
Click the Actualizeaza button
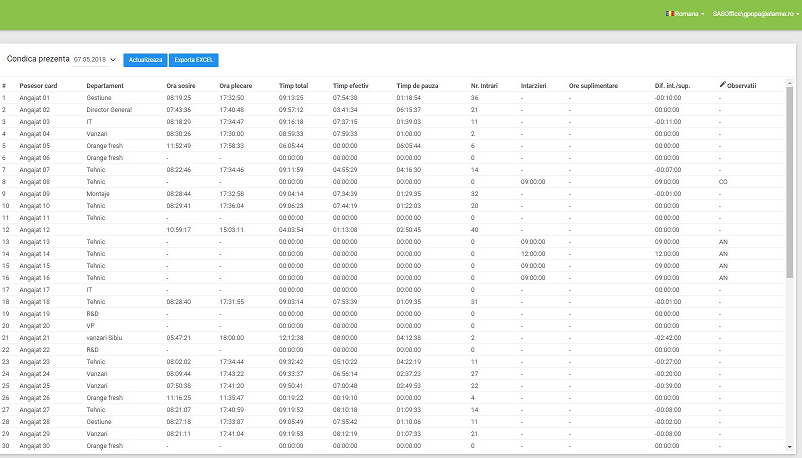click(x=145, y=60)
